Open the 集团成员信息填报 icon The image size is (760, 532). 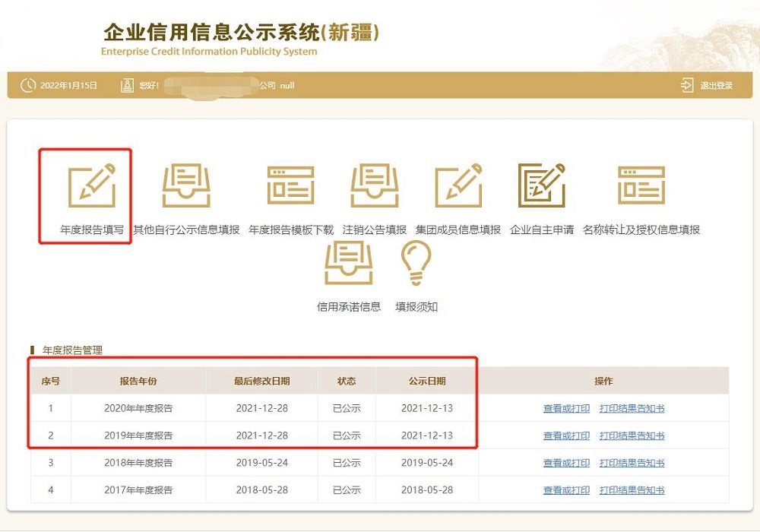point(458,185)
